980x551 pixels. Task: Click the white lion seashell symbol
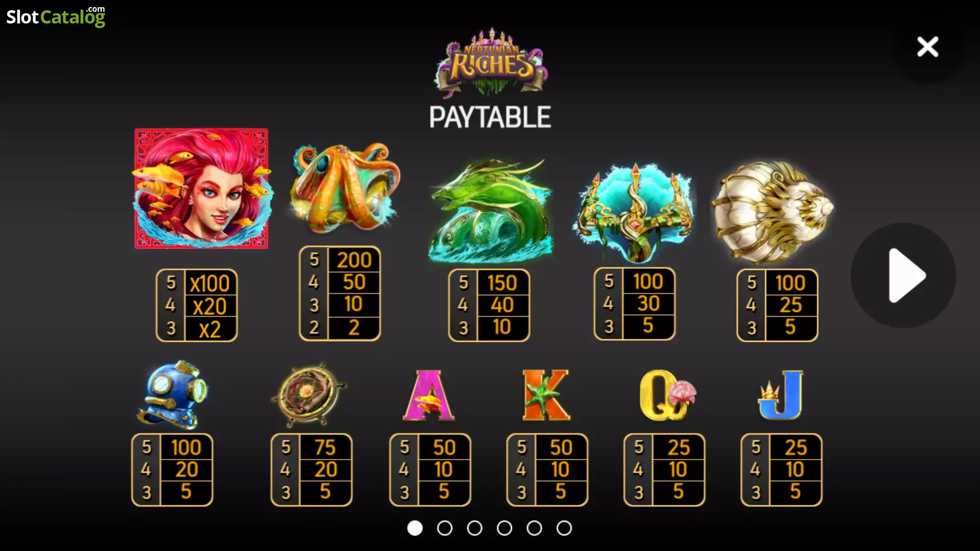pyautogui.click(x=772, y=212)
